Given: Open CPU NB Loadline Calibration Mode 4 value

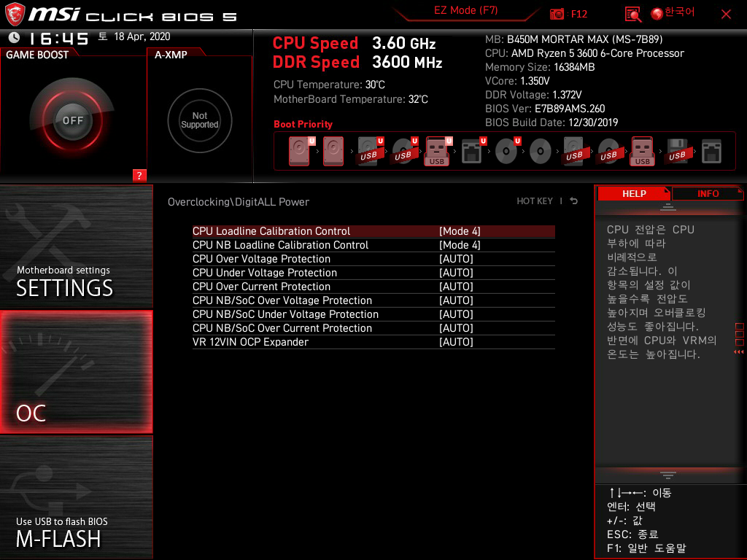Looking at the screenshot, I should click(x=460, y=245).
